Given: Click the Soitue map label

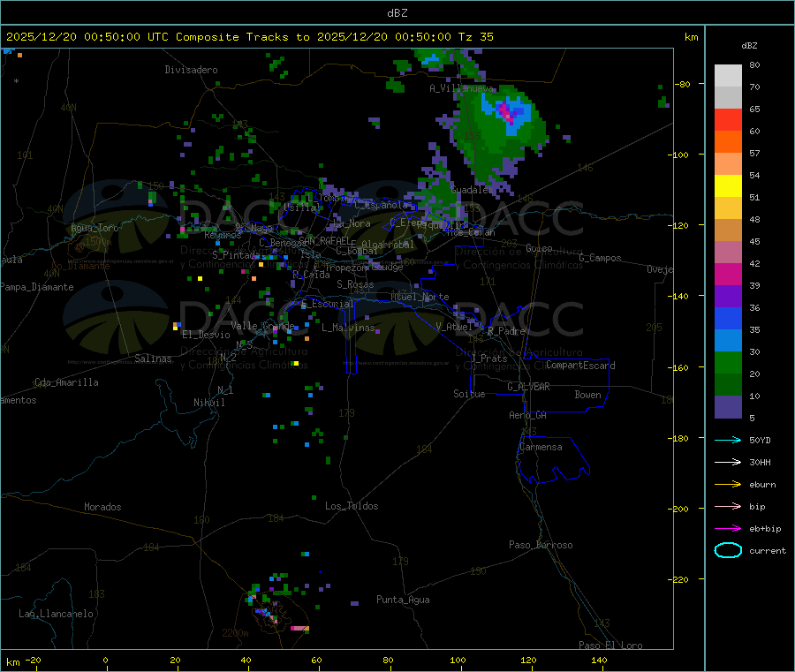Looking at the screenshot, I should [469, 394].
